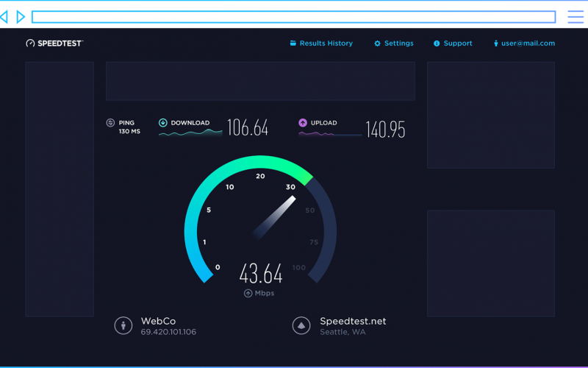This screenshot has width=588, height=368.
Task: Click user@mail.com account link
Action: pyautogui.click(x=528, y=43)
